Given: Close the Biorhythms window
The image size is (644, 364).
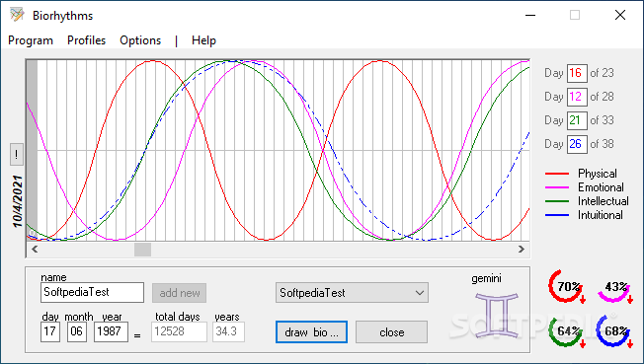Looking at the screenshot, I should [620, 15].
